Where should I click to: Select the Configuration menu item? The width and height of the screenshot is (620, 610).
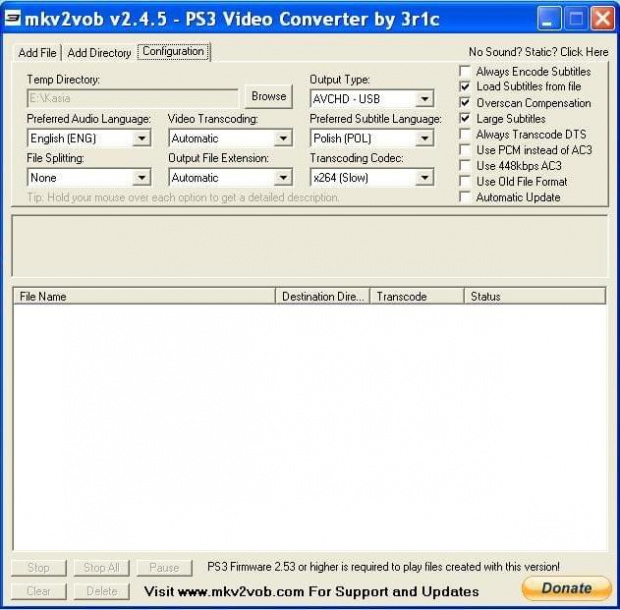[173, 51]
